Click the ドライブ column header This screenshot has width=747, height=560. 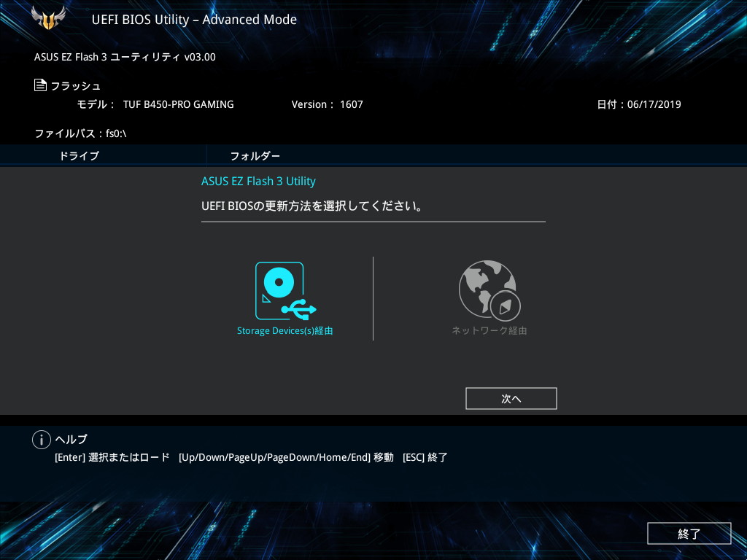click(x=79, y=156)
